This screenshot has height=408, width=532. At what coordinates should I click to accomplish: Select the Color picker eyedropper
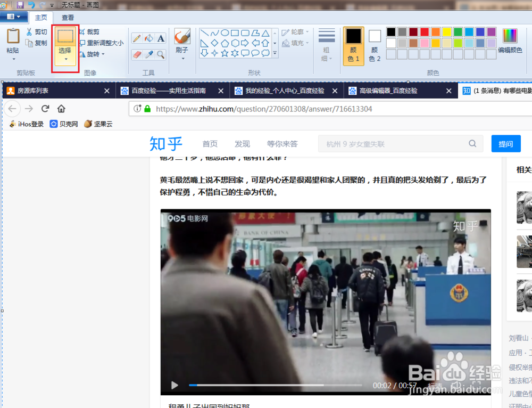tap(148, 54)
